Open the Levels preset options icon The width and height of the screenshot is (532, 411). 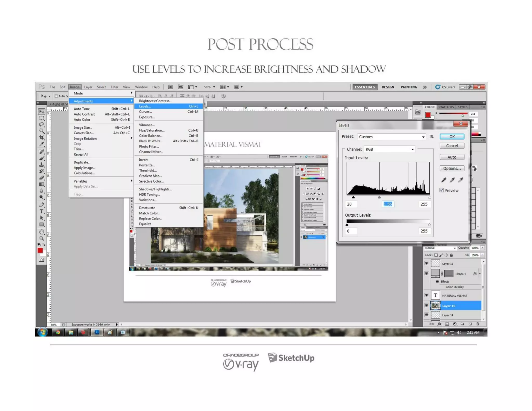click(x=431, y=137)
